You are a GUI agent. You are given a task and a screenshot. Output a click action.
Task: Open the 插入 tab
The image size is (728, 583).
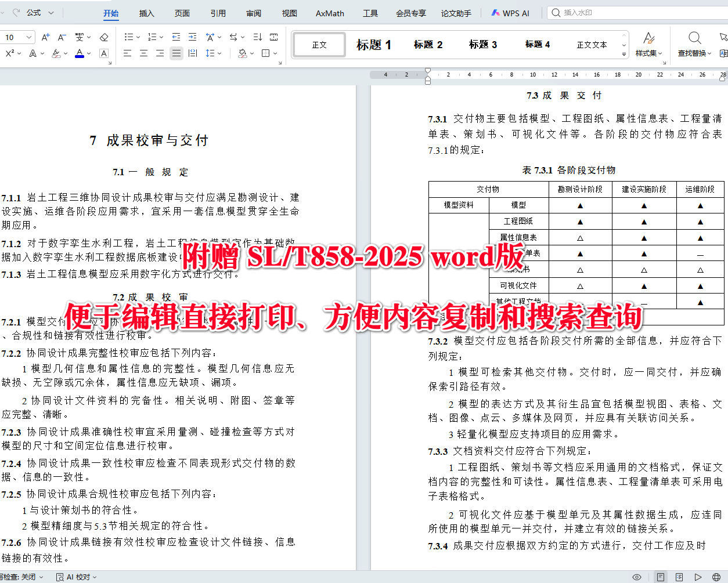tap(147, 13)
